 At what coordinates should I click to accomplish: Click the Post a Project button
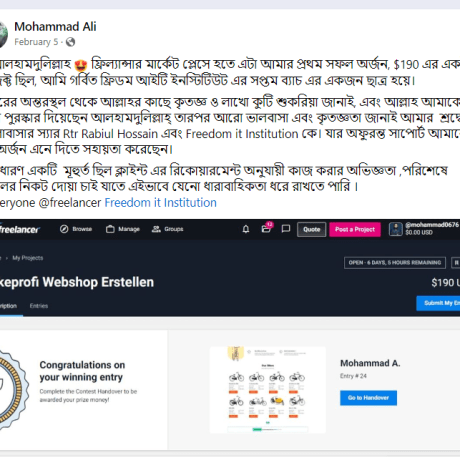click(x=355, y=229)
